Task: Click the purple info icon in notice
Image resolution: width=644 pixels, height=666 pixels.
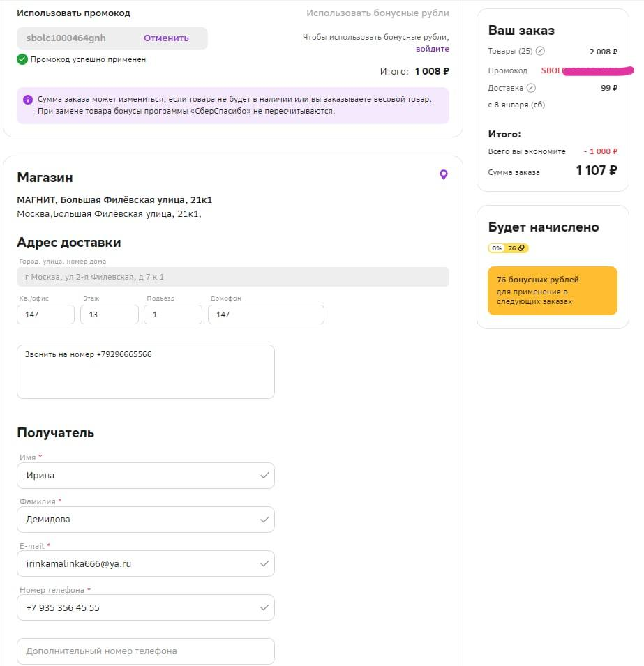Action: pos(28,100)
